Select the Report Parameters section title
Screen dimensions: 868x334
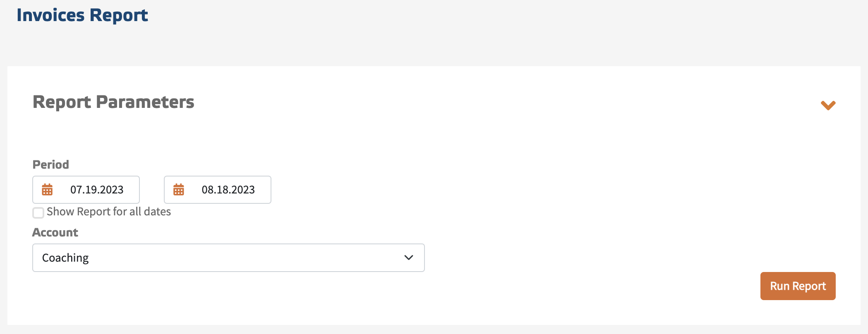coord(114,102)
